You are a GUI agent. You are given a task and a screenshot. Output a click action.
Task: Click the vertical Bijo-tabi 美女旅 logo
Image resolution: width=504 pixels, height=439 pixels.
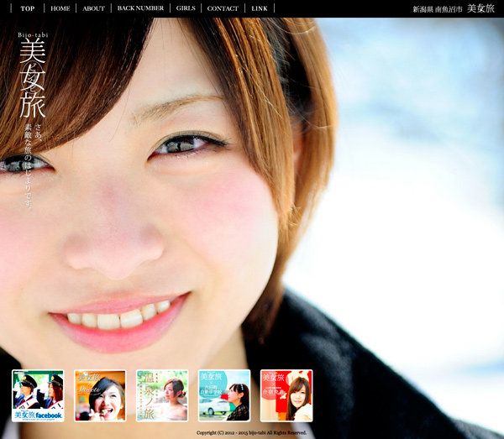[x=33, y=76]
